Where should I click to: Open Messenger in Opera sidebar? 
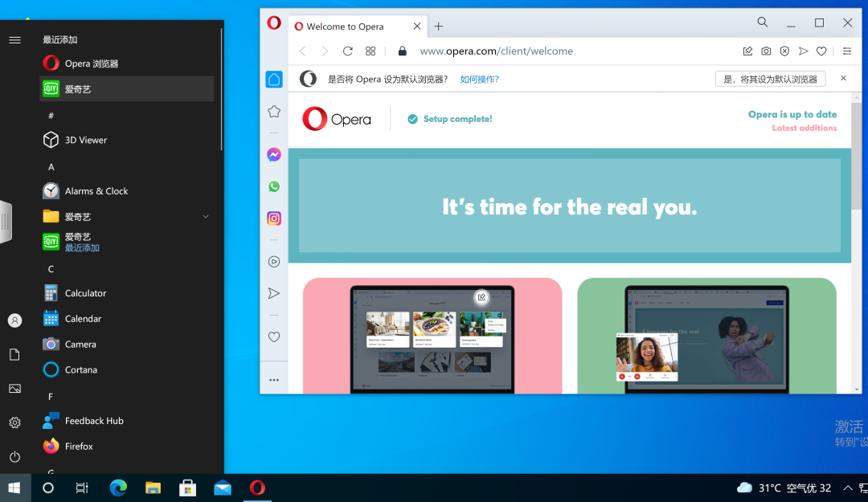tap(274, 154)
